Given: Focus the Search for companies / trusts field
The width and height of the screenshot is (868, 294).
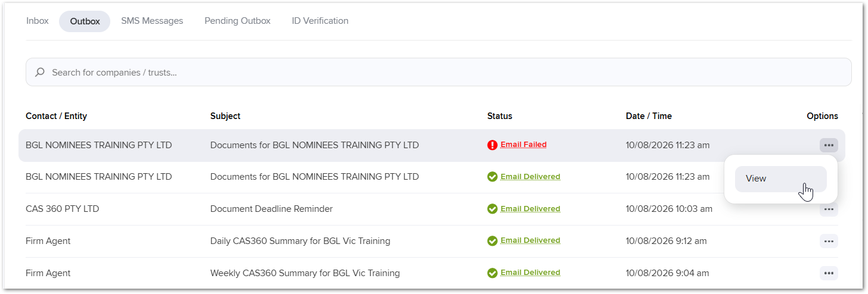Looking at the screenshot, I should pos(438,72).
